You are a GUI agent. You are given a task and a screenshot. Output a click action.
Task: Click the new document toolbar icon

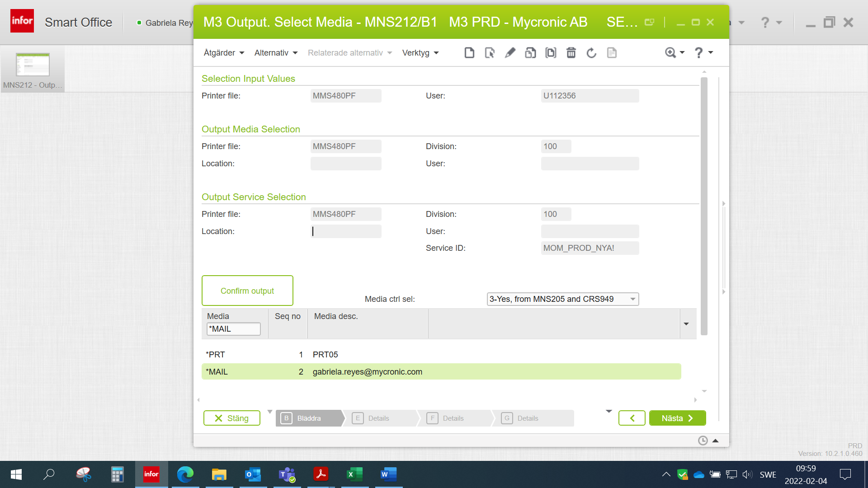(469, 53)
